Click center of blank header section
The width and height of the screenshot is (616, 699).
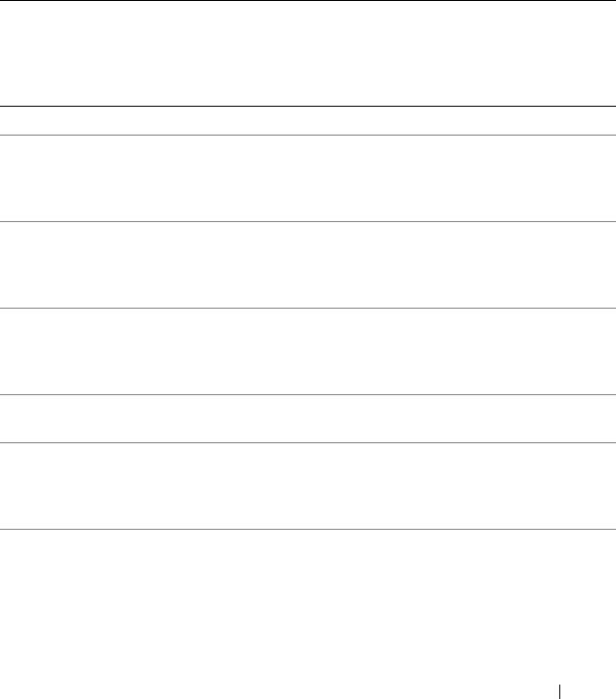308,54
